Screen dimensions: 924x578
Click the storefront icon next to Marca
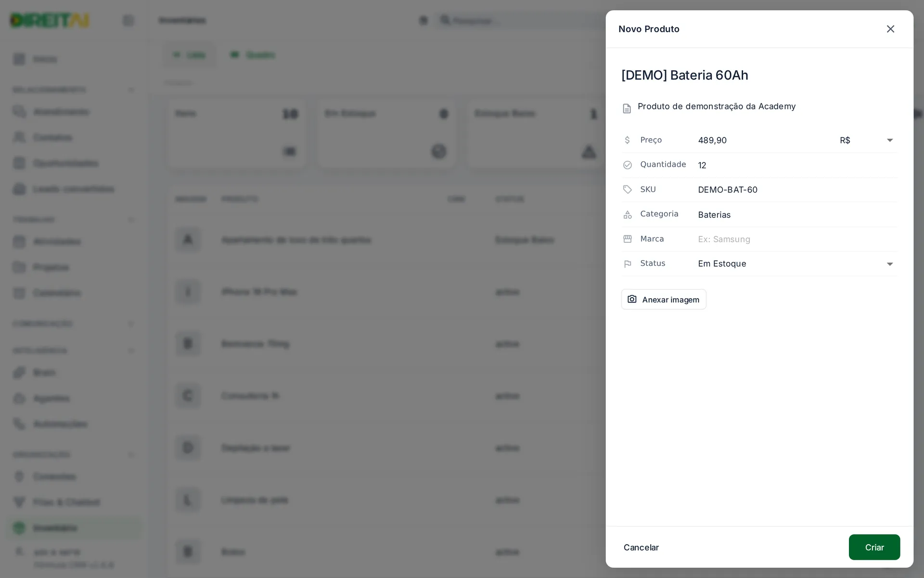pos(627,239)
